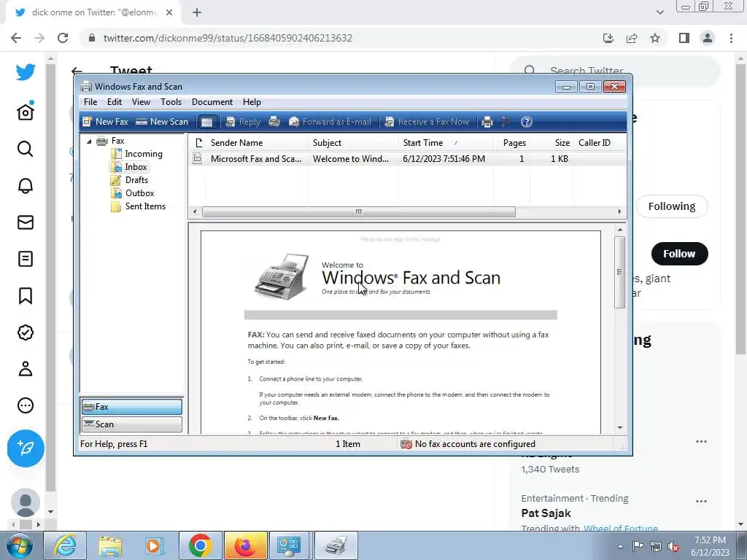
Task: Open the File menu
Action: click(x=90, y=102)
